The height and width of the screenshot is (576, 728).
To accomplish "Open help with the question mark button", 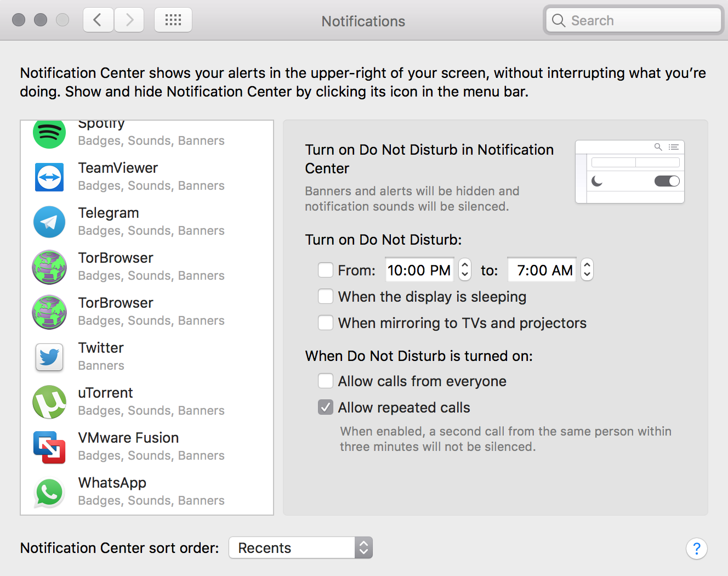I will click(x=697, y=549).
